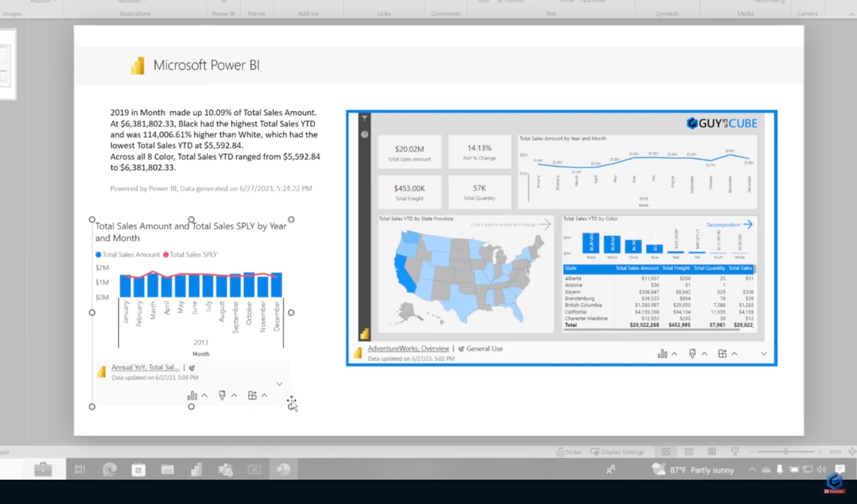Open Display Settings in status bar

[617, 452]
